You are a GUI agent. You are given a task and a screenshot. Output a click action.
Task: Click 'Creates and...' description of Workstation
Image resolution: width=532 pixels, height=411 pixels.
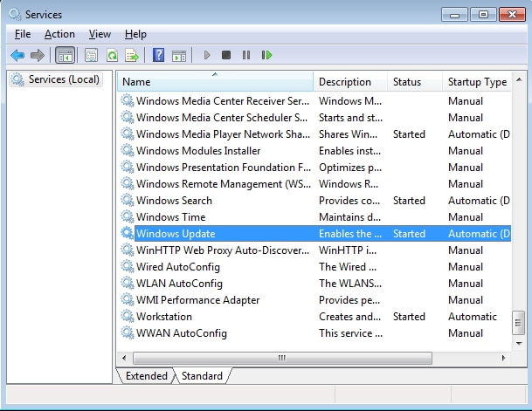(x=349, y=317)
